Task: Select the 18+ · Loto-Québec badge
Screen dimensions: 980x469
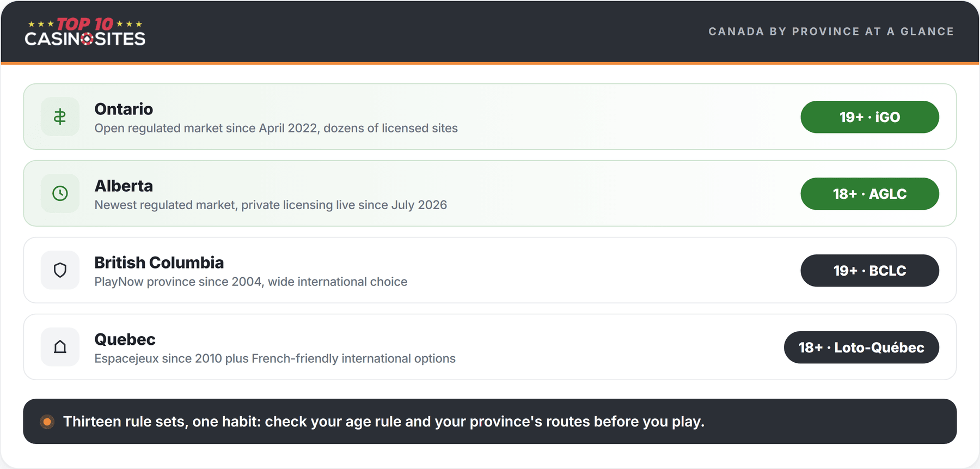Action: (x=861, y=348)
